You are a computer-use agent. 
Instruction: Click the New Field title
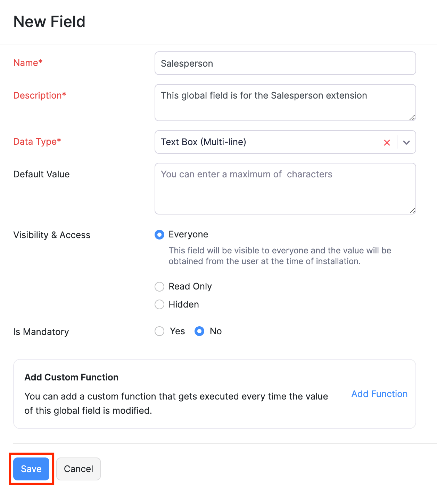pos(49,22)
